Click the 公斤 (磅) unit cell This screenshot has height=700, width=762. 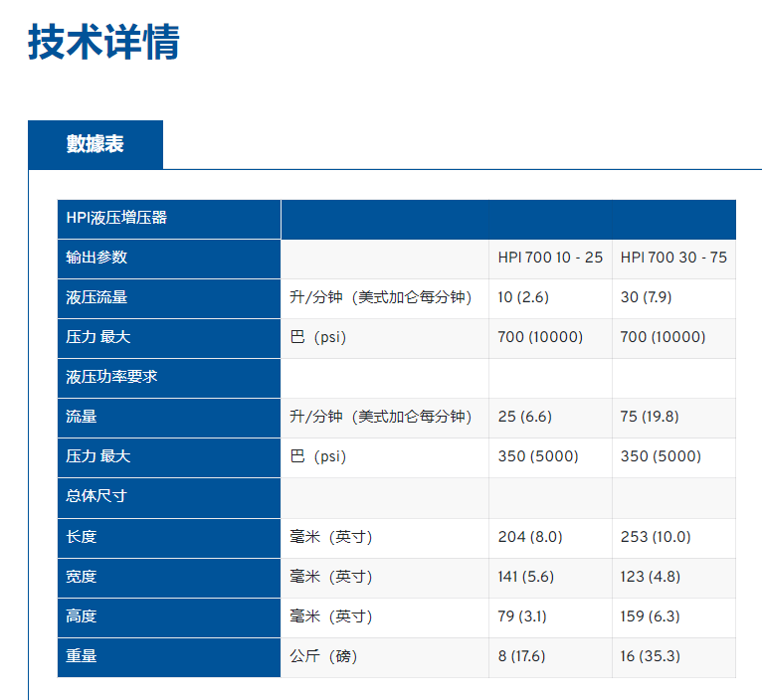(x=323, y=656)
